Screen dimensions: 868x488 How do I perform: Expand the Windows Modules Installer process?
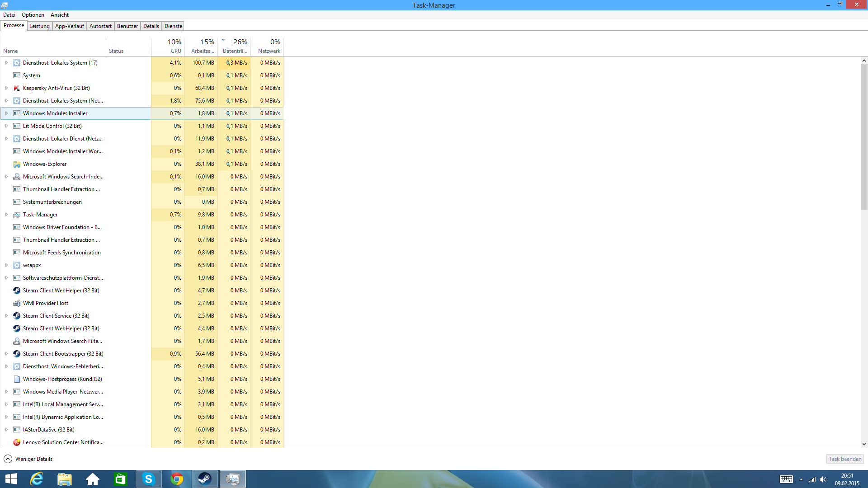6,113
